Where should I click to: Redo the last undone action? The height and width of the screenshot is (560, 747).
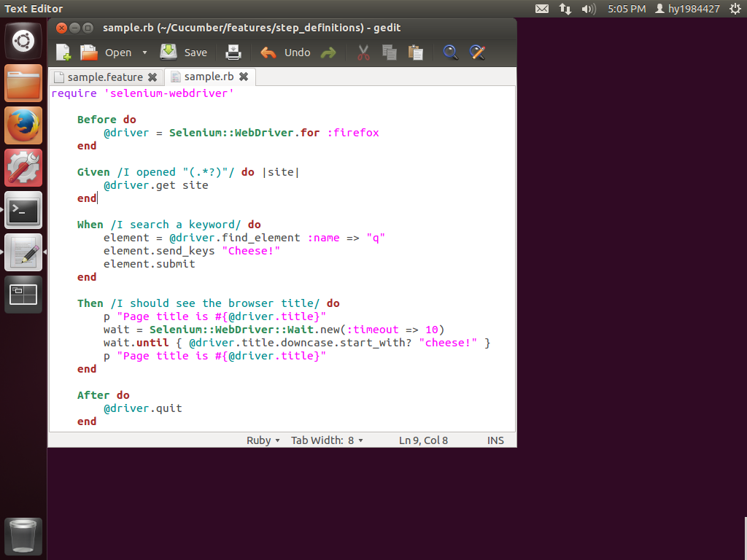(328, 52)
